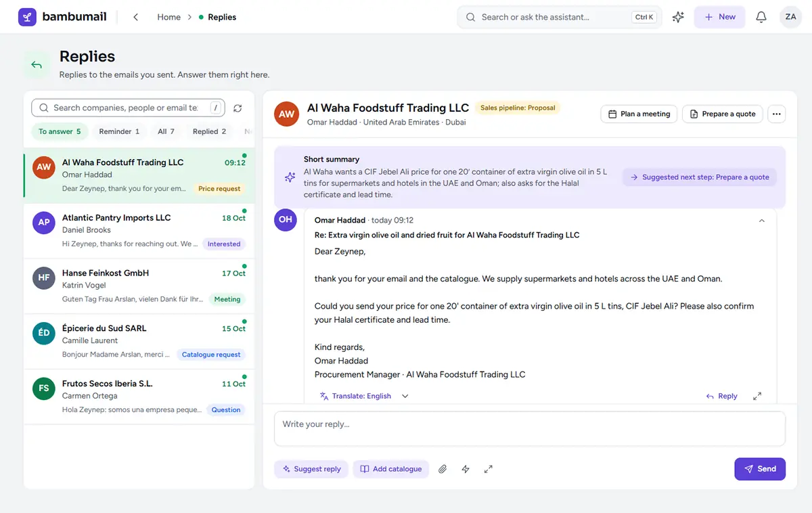Click Add catalogue
The width and height of the screenshot is (812, 513).
[391, 469]
